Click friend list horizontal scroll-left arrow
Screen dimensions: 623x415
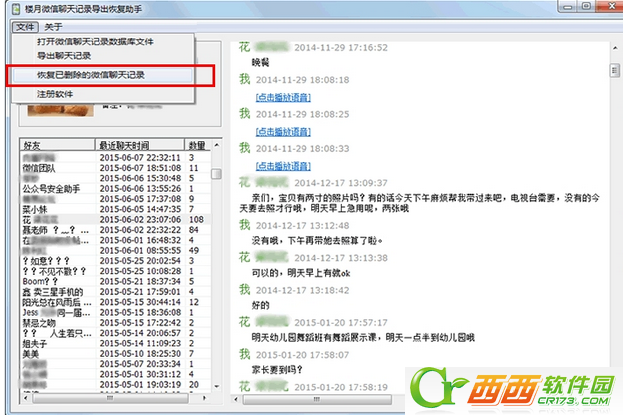[x=26, y=398]
